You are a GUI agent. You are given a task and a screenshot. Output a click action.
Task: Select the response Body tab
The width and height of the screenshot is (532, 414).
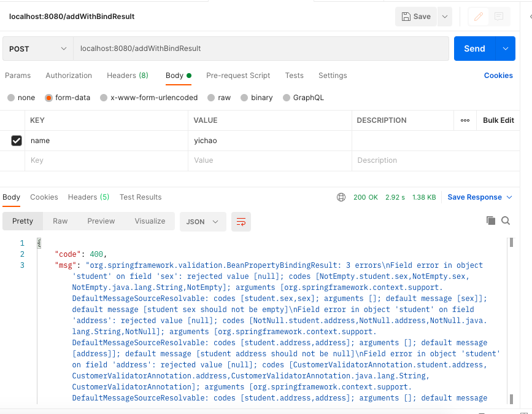coord(11,197)
